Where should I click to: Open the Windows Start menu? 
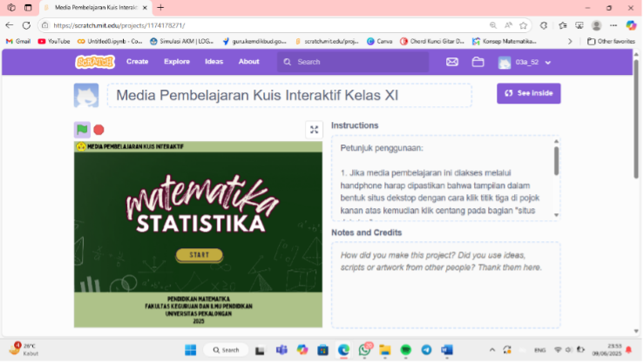190,350
